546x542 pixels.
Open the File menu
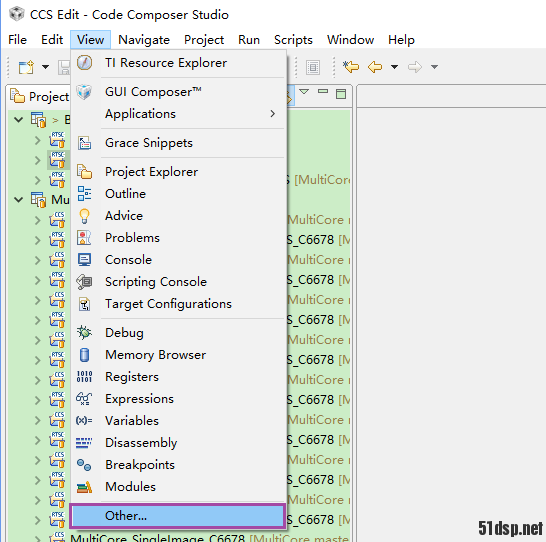pos(17,40)
